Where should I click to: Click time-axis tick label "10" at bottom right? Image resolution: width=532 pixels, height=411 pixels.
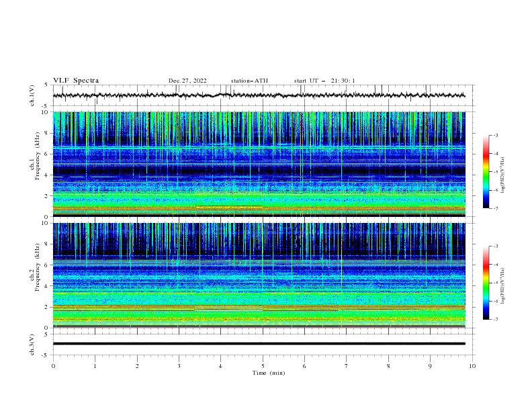[x=472, y=366]
